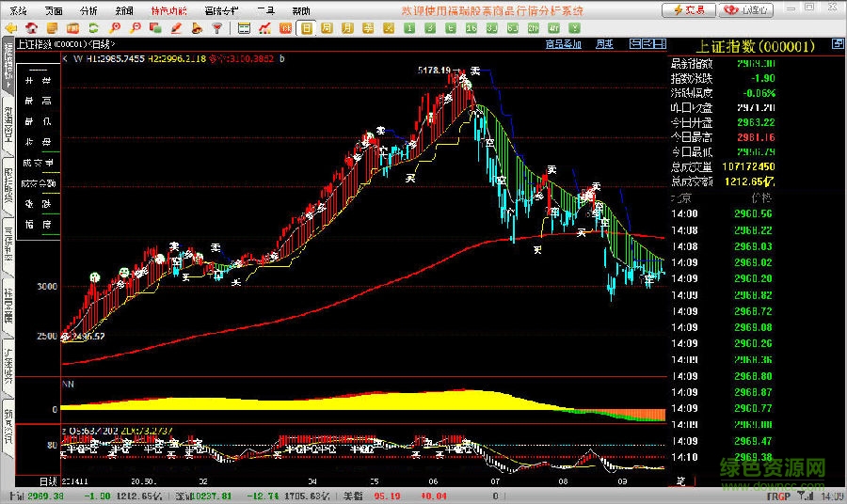Click the 交易 trade button

(x=688, y=10)
